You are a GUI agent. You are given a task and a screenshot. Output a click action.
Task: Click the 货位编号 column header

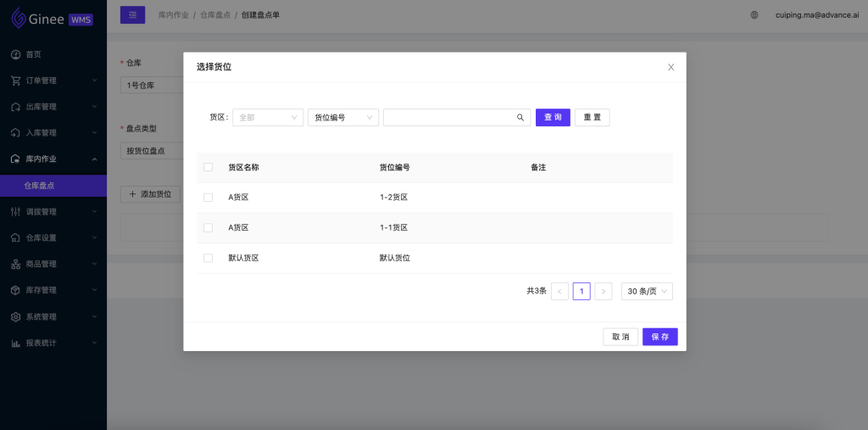395,167
